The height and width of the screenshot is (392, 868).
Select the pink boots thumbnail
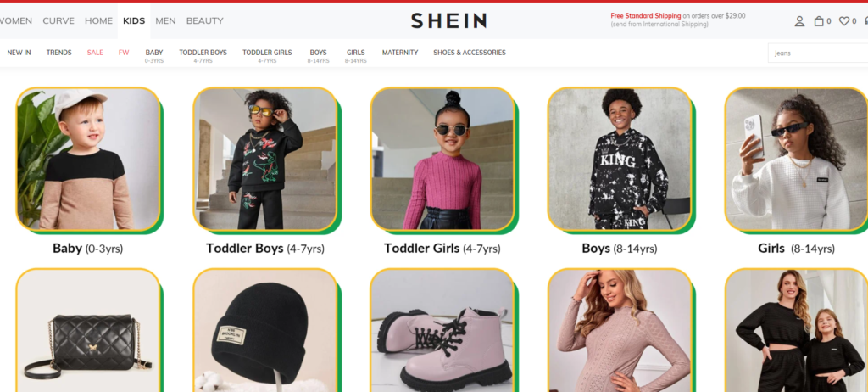click(442, 330)
